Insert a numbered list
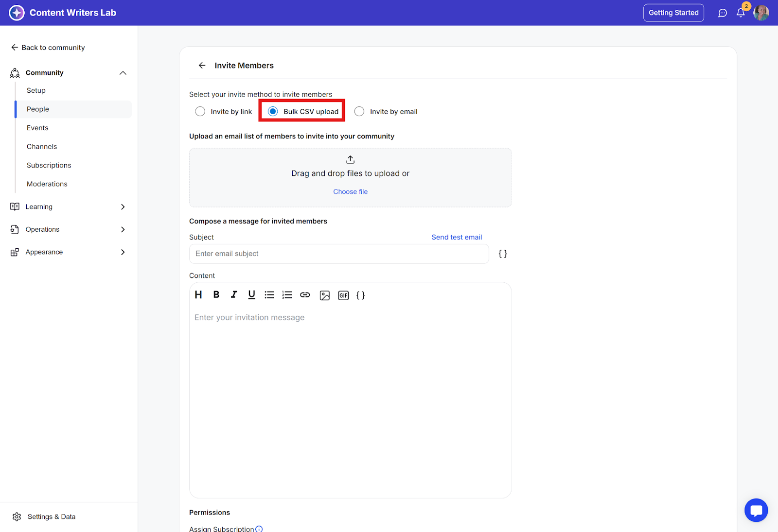The width and height of the screenshot is (778, 532). (287, 295)
